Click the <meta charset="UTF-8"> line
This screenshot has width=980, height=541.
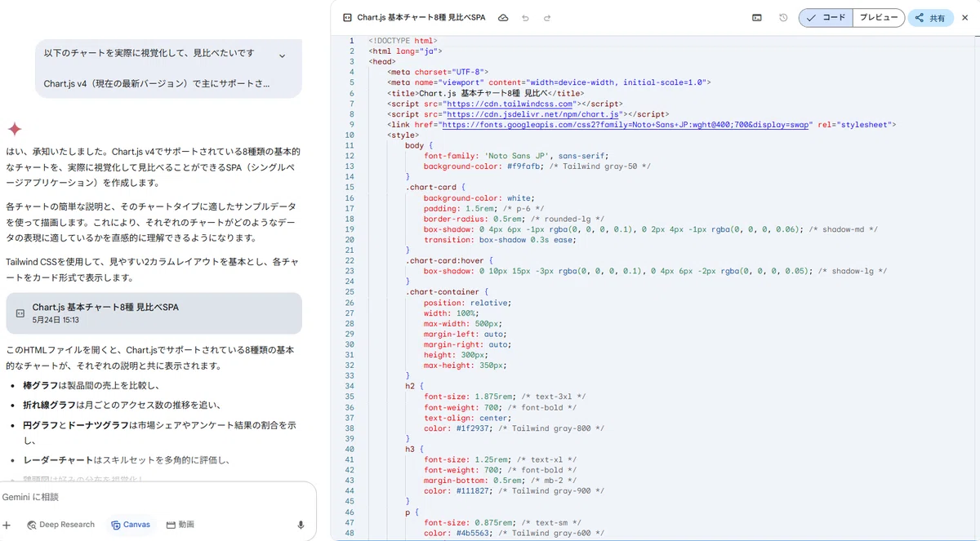(x=437, y=72)
